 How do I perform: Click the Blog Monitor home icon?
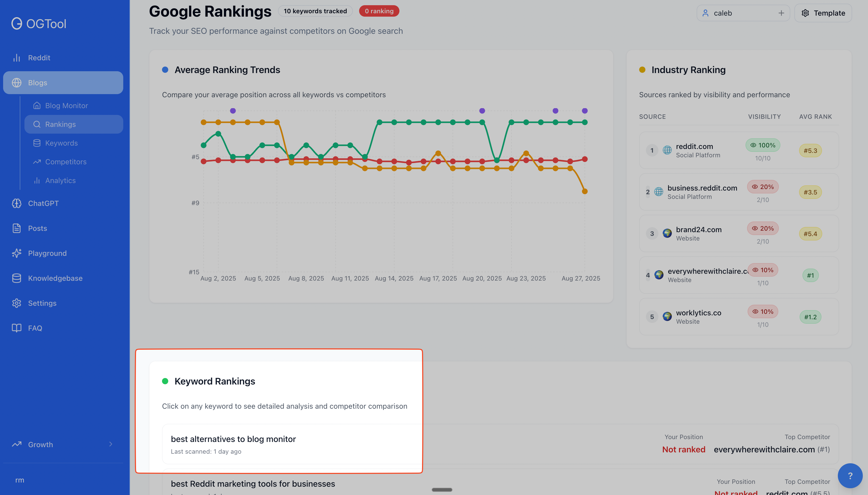[37, 105]
